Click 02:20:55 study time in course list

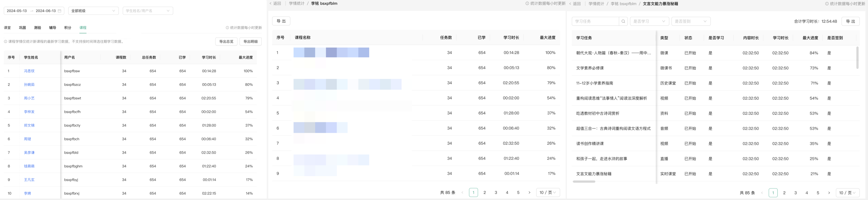click(x=511, y=83)
